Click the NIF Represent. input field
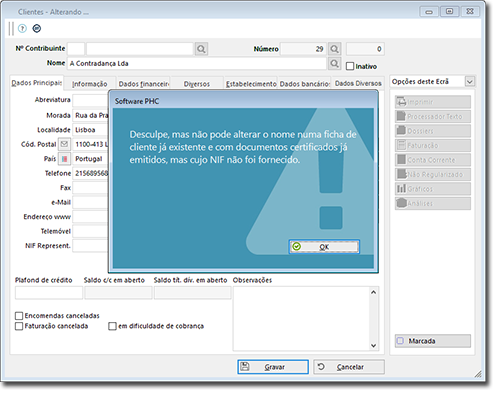The width and height of the screenshot is (496, 394). coord(91,246)
